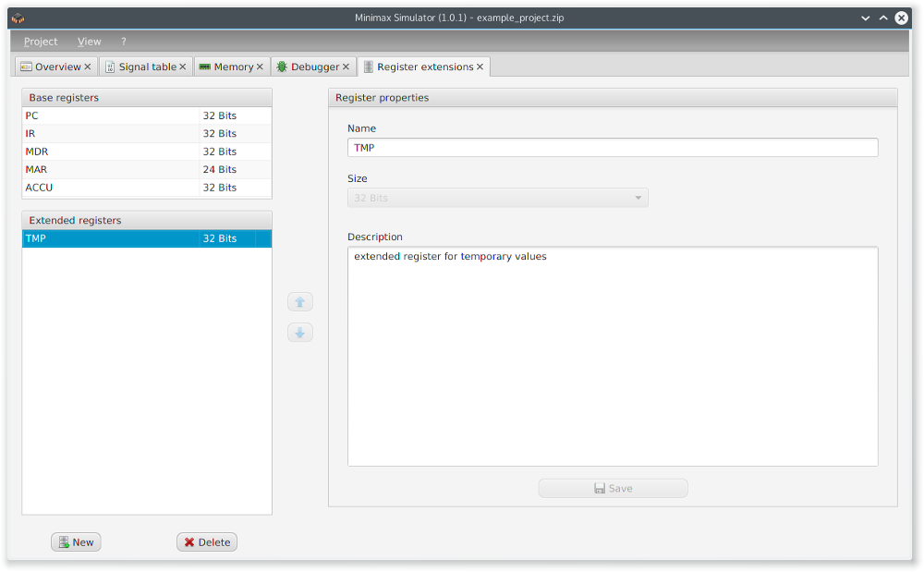Minimize the Minimax Simulator window
Viewport: 924px width, 572px height.
click(865, 18)
